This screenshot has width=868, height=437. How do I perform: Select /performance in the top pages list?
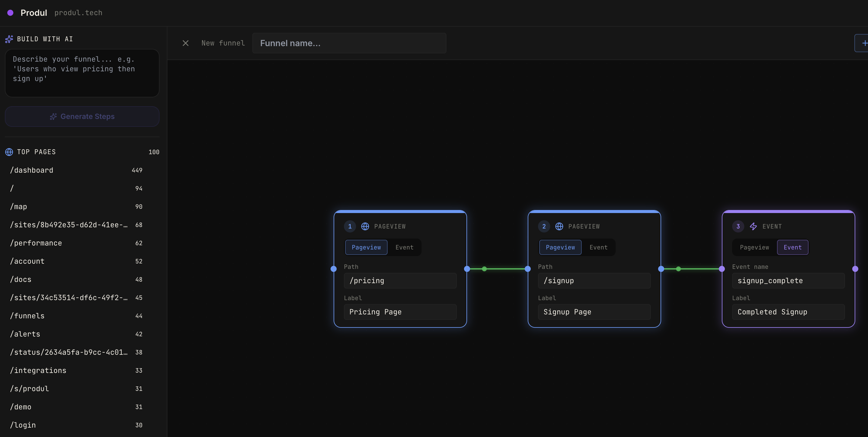coord(36,243)
